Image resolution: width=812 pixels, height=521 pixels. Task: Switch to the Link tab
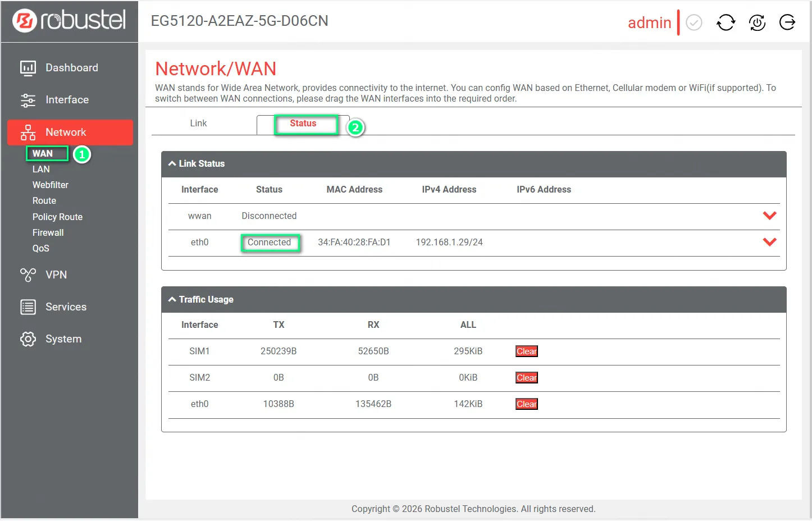(x=198, y=124)
